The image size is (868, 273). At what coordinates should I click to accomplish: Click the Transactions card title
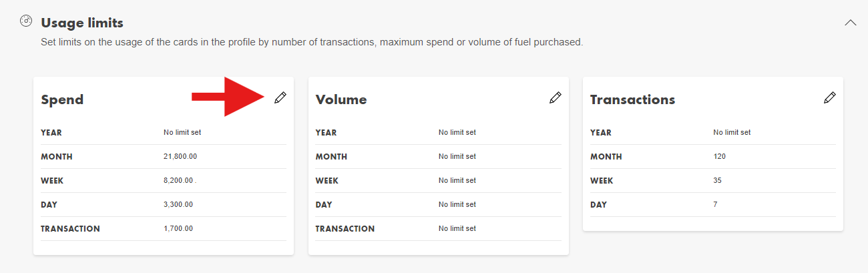[x=632, y=100]
